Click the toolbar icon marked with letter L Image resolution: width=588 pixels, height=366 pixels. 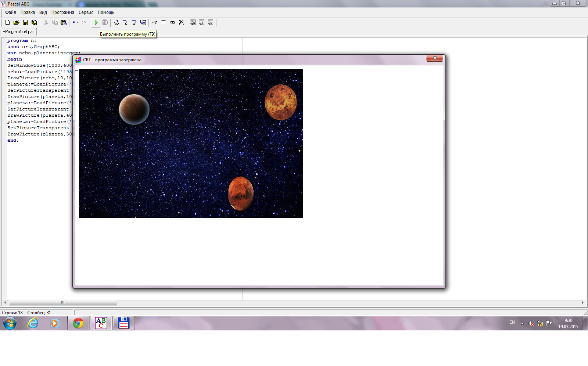pos(202,22)
